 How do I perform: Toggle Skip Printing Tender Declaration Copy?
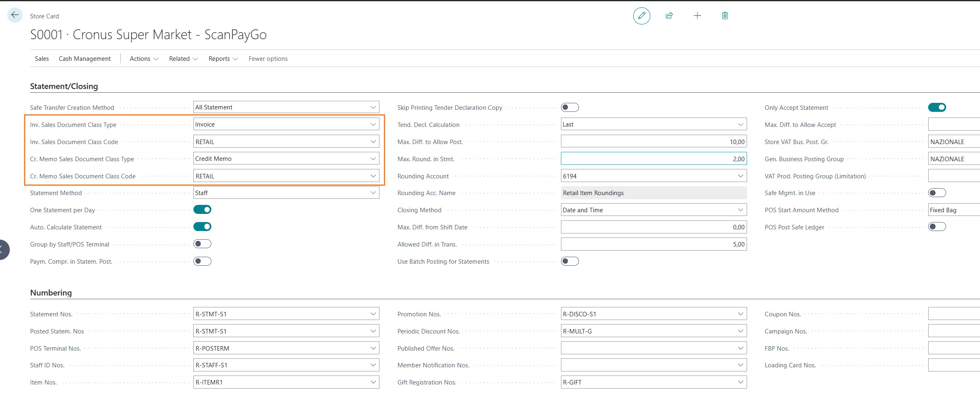tap(570, 107)
